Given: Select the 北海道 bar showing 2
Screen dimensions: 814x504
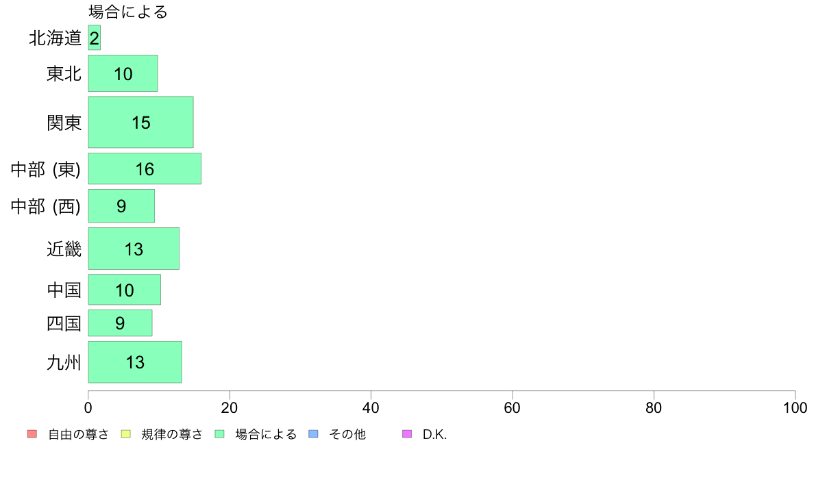Looking at the screenshot, I should [94, 38].
